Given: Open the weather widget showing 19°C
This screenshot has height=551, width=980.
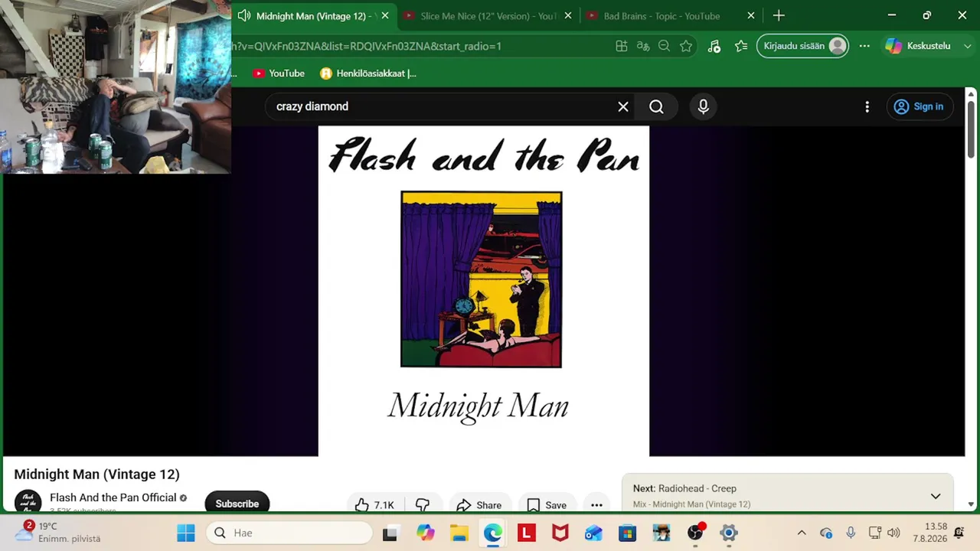Looking at the screenshot, I should [58, 533].
